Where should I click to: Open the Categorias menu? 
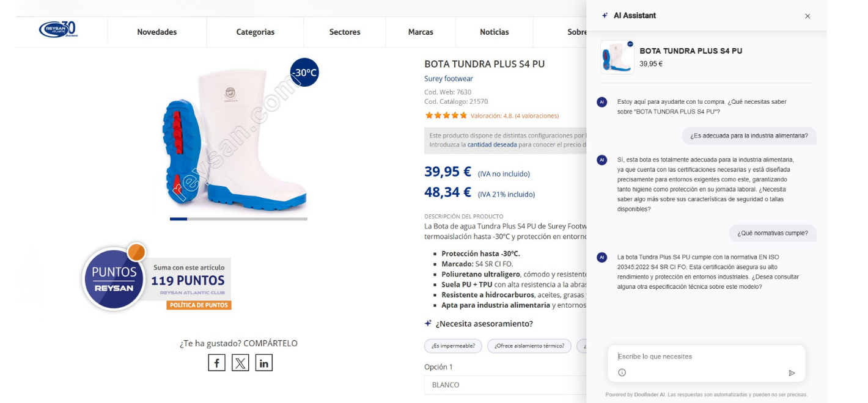[256, 32]
